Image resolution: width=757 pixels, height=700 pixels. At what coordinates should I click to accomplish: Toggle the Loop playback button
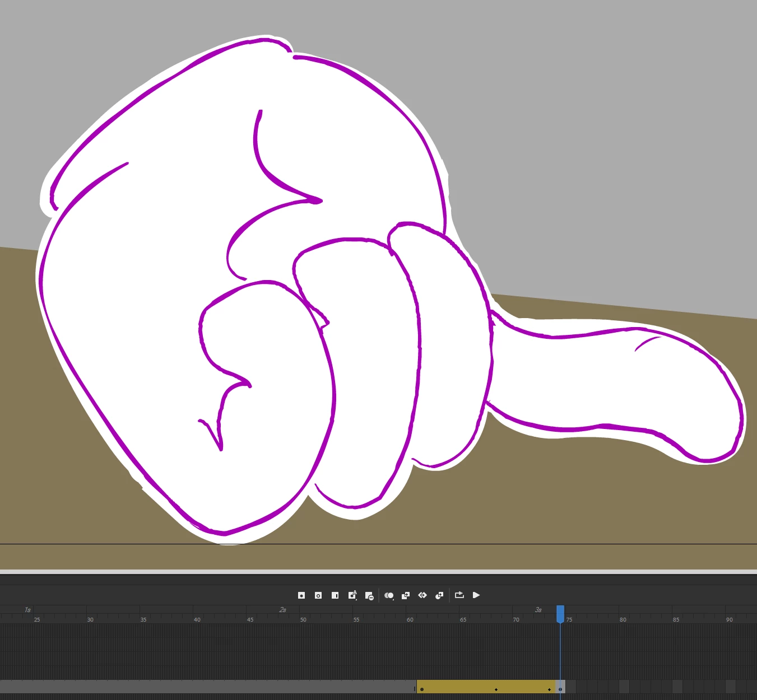(x=459, y=595)
